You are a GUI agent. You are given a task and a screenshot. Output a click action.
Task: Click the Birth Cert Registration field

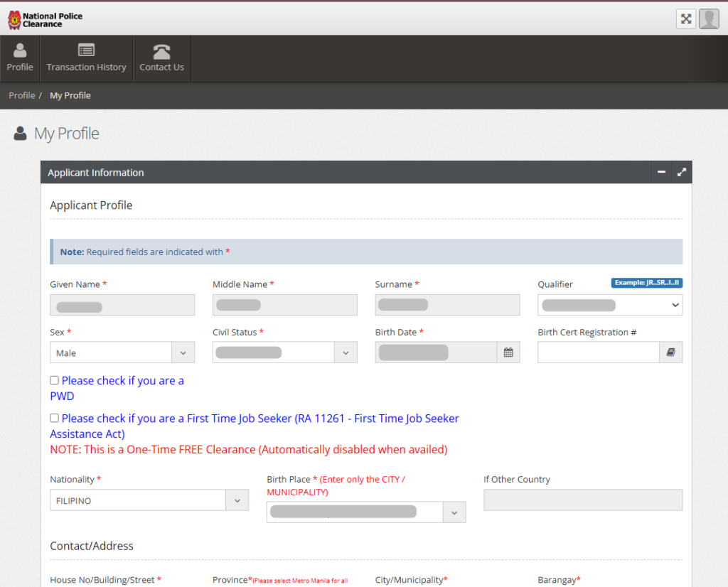tap(599, 352)
